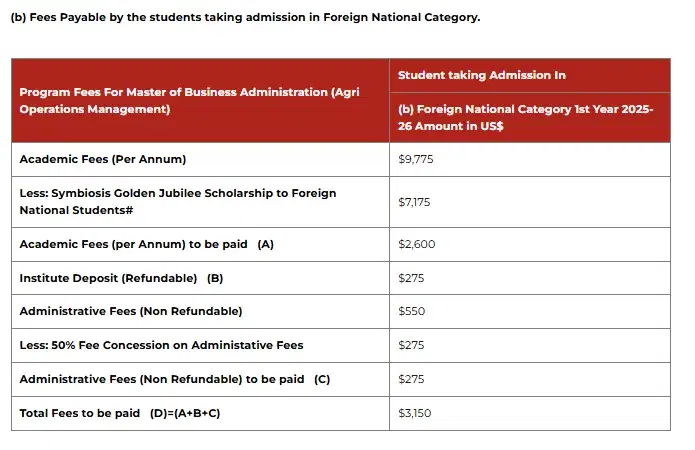Click the '50% Fee Concession' row label

161,345
